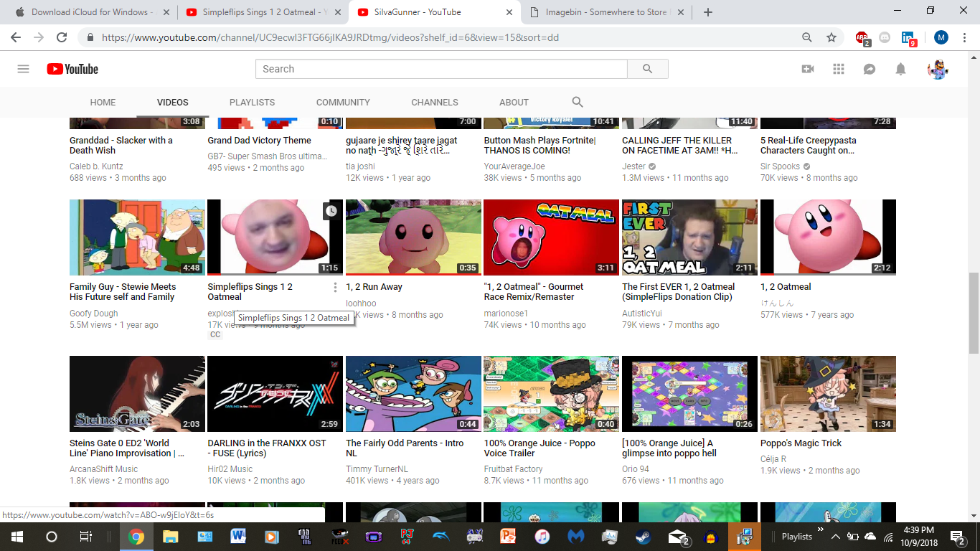Switch to the COMMUNITY channel tab
980x551 pixels.
[x=343, y=102]
